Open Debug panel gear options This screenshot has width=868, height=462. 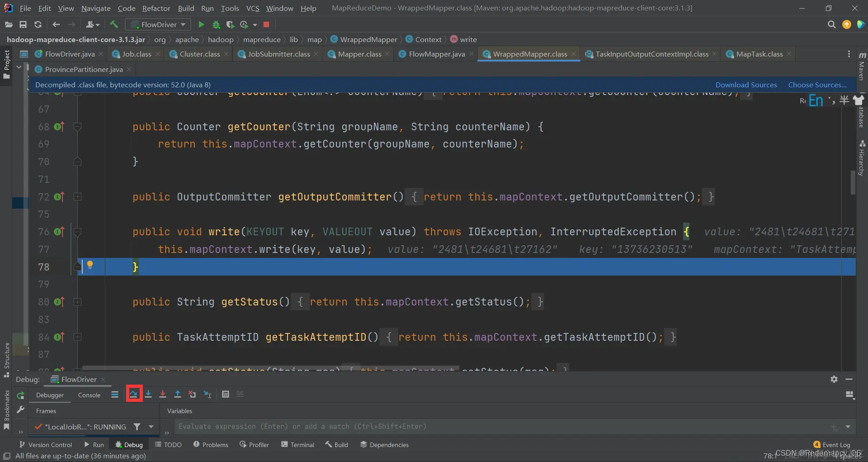point(834,379)
